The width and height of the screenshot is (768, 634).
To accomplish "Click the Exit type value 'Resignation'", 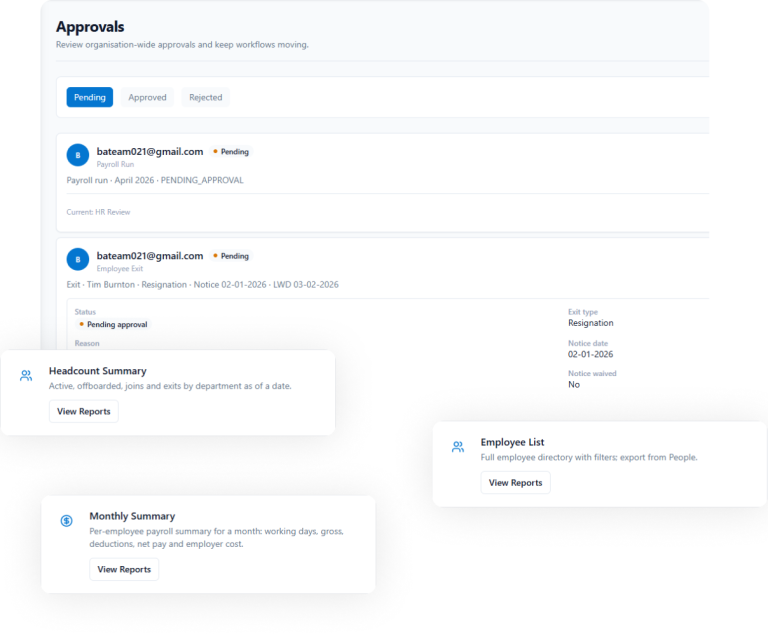I will [591, 323].
